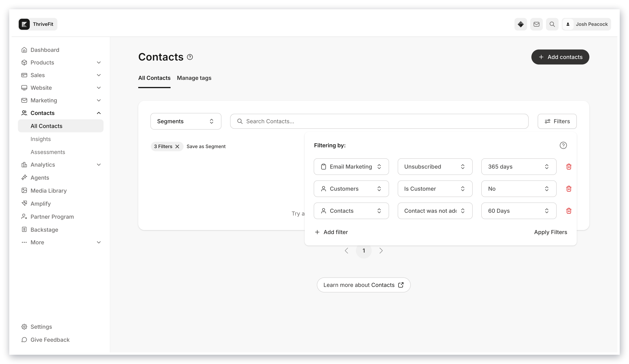
Task: Select All Contacts in sidebar
Action: (61, 126)
